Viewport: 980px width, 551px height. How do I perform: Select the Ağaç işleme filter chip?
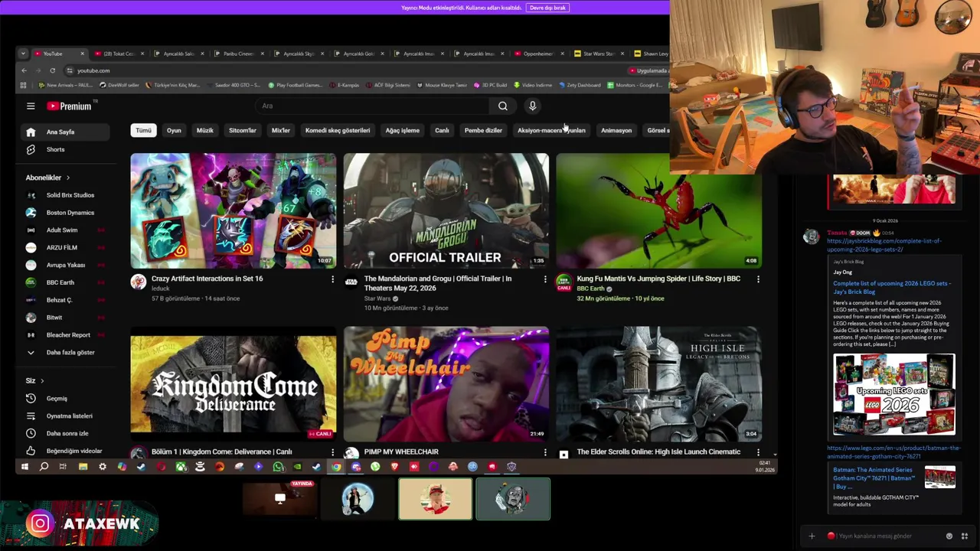pos(403,130)
